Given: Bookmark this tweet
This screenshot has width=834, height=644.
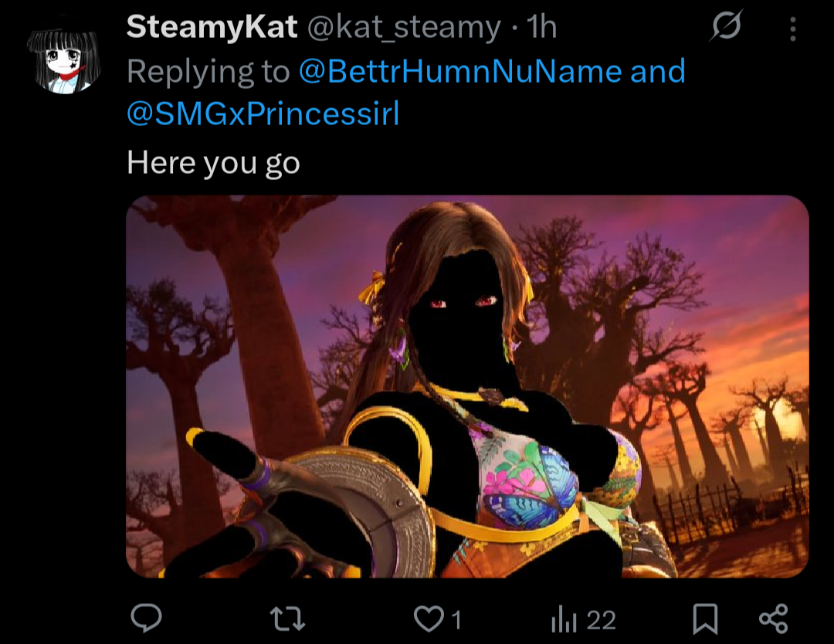Looking at the screenshot, I should coord(705,619).
